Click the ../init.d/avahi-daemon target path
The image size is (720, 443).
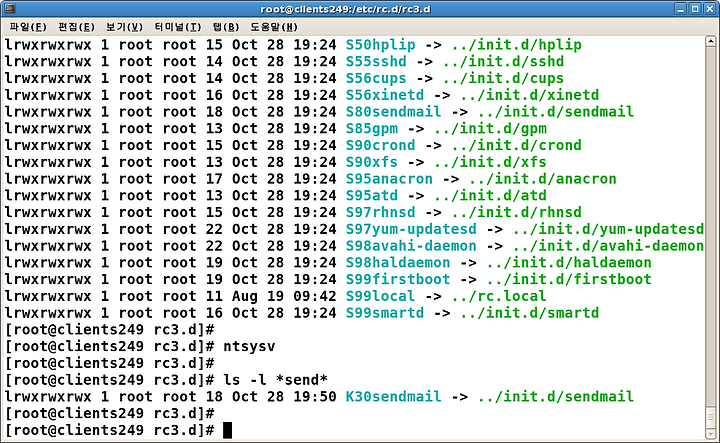pos(608,246)
